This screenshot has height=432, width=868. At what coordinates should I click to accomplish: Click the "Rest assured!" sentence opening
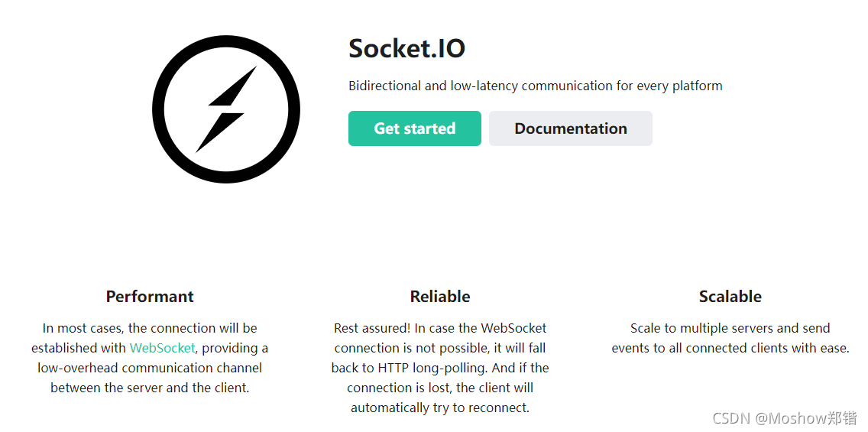(x=372, y=328)
